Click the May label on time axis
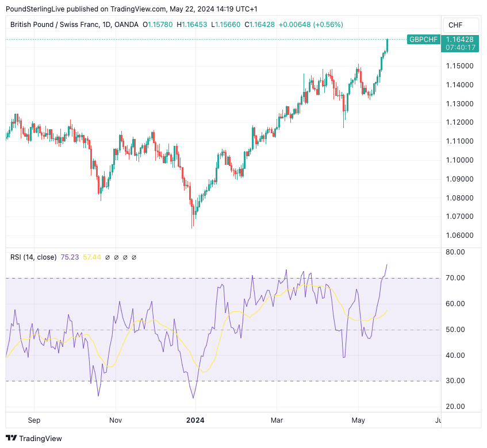This screenshot has height=448, width=487. coord(358,420)
